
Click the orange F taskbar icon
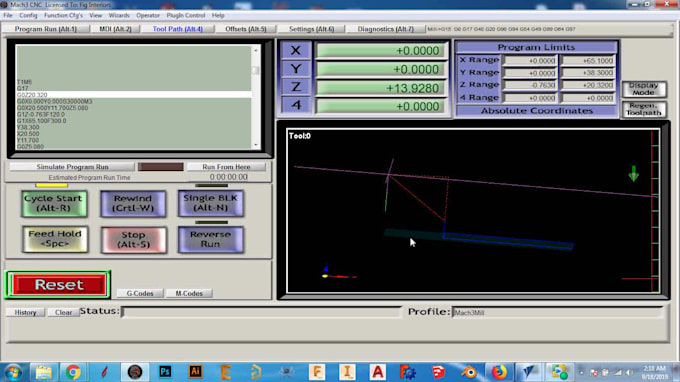[317, 372]
